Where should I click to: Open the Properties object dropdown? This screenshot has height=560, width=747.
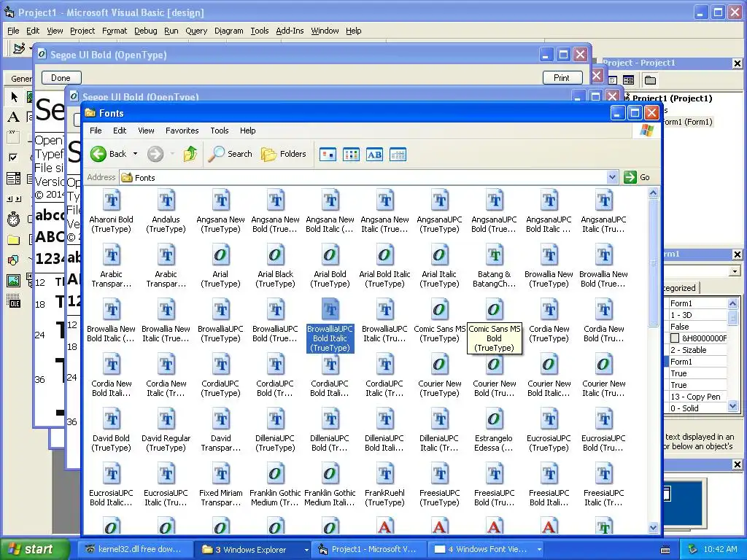735,271
